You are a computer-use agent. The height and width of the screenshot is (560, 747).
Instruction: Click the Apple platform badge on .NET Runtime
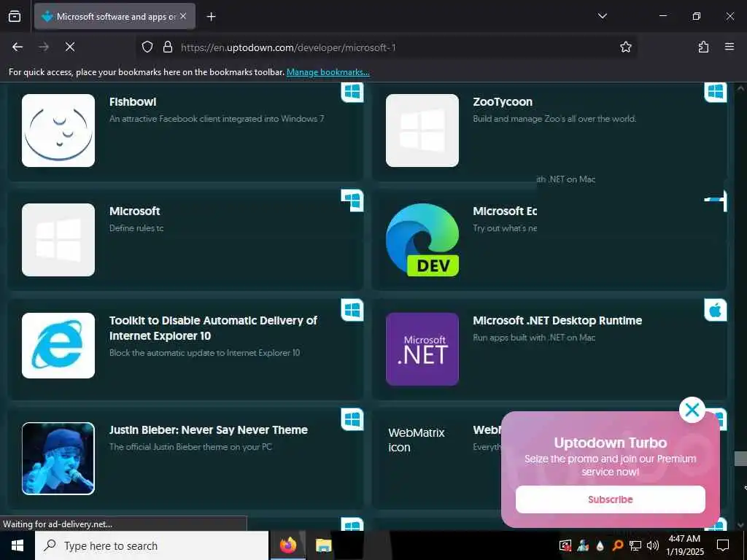click(716, 311)
